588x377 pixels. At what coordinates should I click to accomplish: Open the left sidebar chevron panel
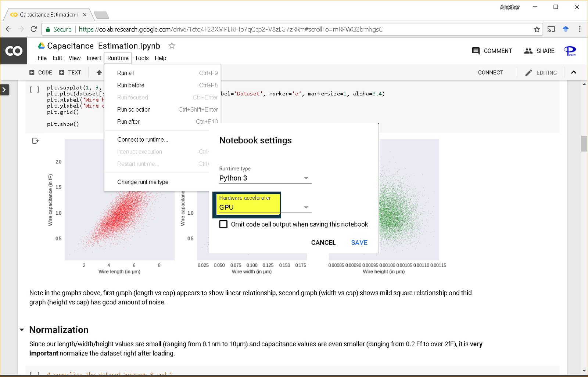click(5, 90)
